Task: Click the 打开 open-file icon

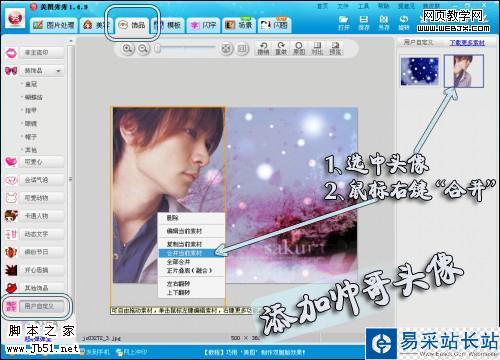Action: pos(343,23)
